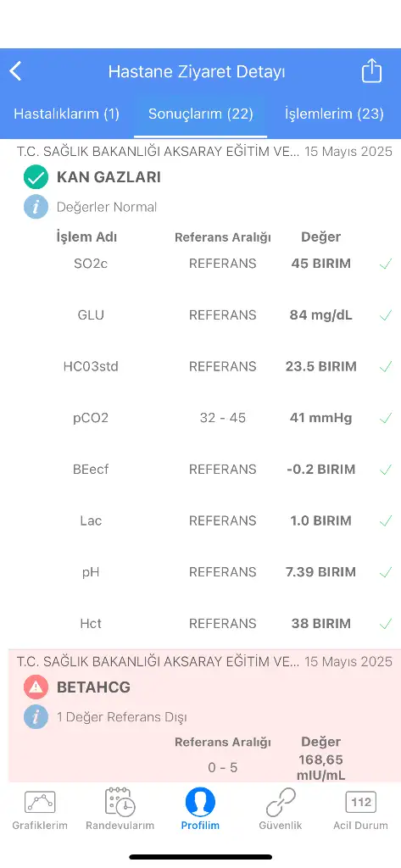Open the KAN GAZLARI section title

coord(109,177)
